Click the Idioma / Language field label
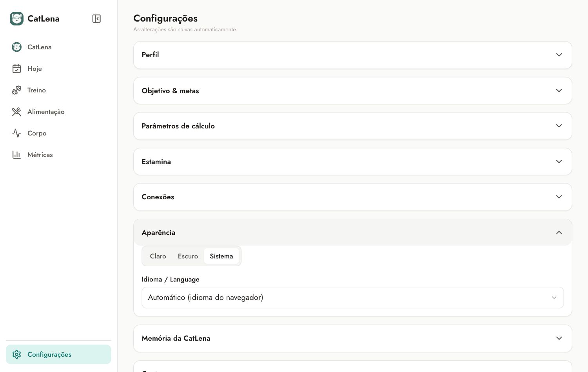The height and width of the screenshot is (372, 588). tap(171, 279)
